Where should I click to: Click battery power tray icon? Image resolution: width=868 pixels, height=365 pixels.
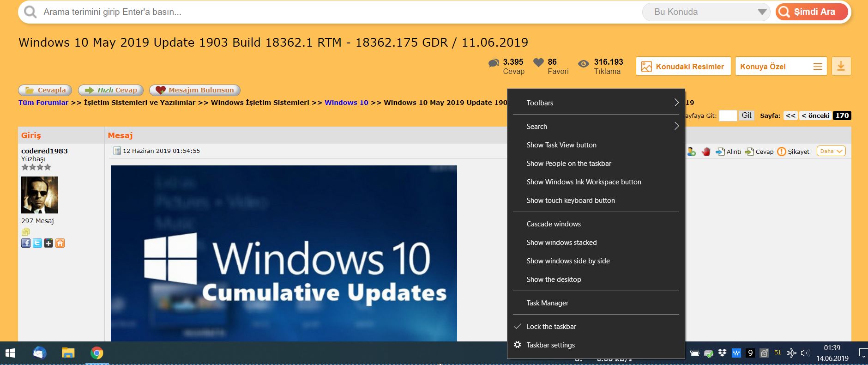pyautogui.click(x=695, y=353)
